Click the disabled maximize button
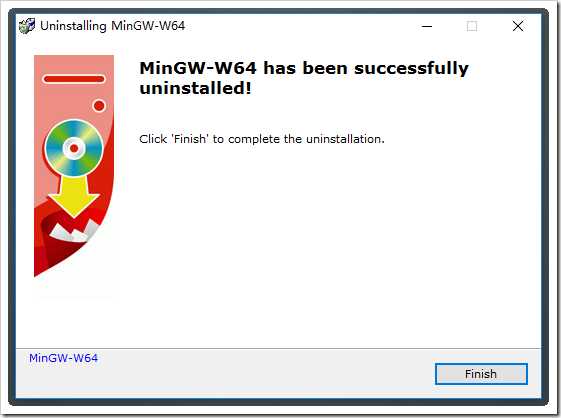This screenshot has width=561, height=418. 472,26
